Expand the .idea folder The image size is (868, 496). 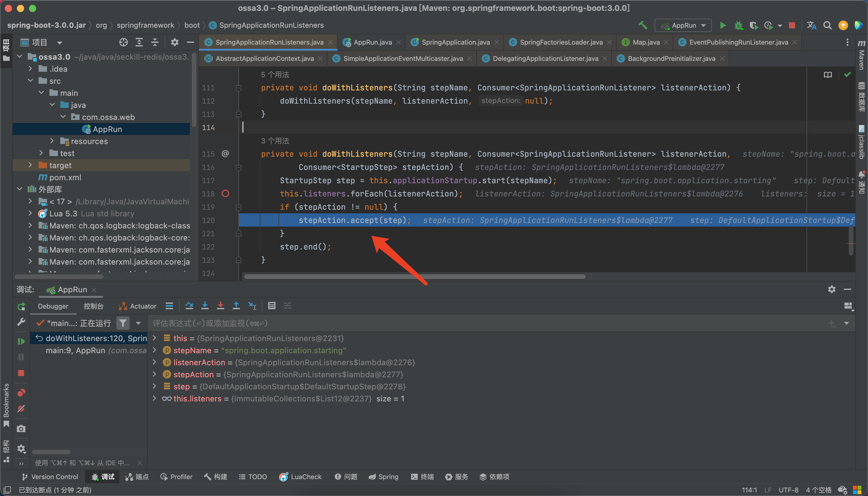click(x=30, y=69)
